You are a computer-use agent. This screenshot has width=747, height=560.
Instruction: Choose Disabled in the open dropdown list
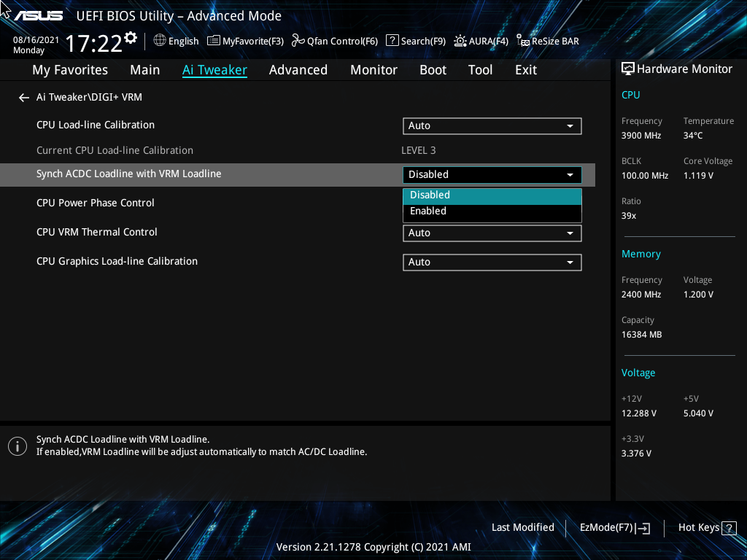coord(492,195)
